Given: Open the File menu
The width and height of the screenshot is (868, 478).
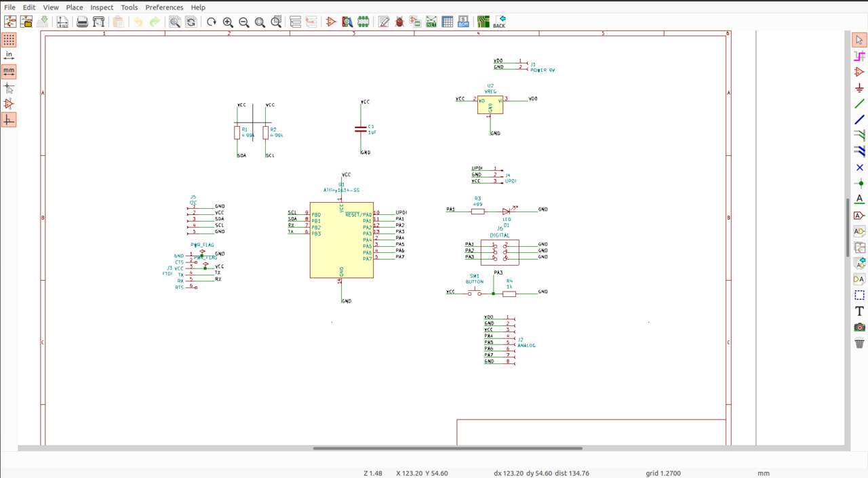Looking at the screenshot, I should tap(9, 7).
